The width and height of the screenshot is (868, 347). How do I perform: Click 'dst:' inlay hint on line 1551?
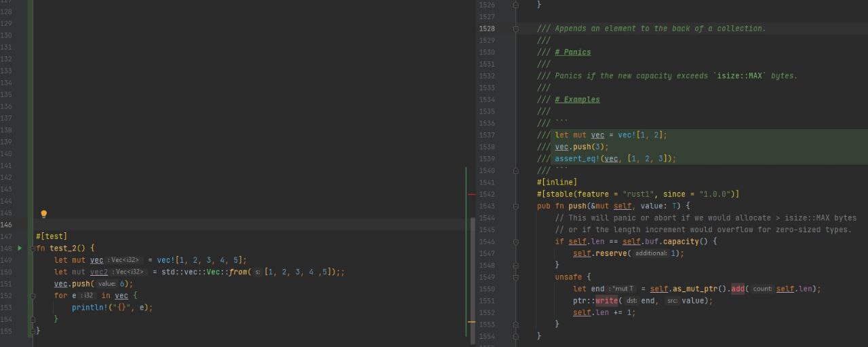point(631,301)
